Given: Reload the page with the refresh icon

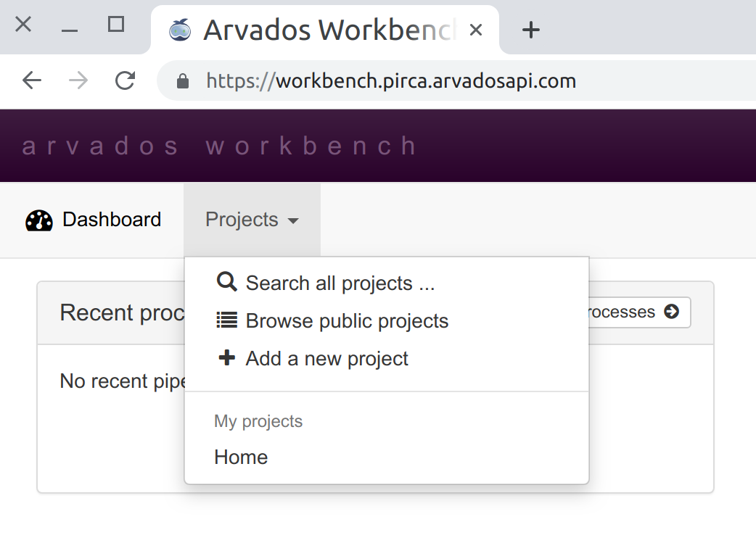Looking at the screenshot, I should (125, 80).
